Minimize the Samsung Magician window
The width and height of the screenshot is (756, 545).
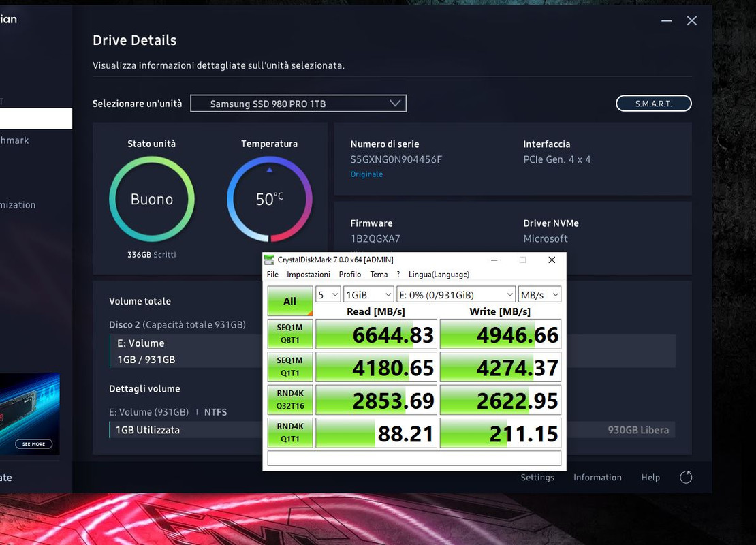[666, 20]
